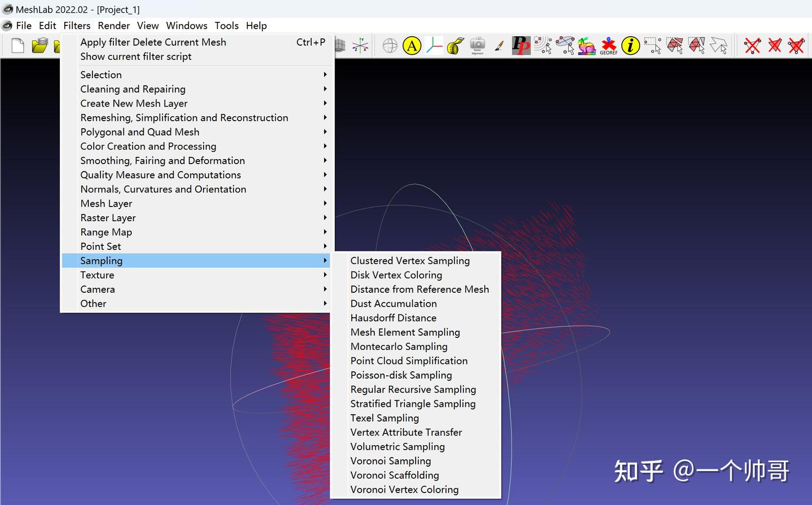Open the yellow info icon for layer information
This screenshot has width=812, height=505.
coord(630,45)
